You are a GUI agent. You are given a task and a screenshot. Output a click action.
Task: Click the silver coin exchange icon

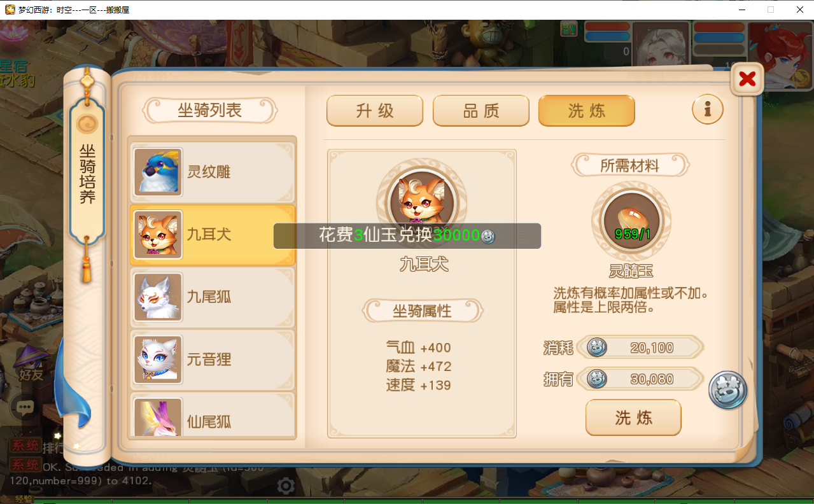727,390
